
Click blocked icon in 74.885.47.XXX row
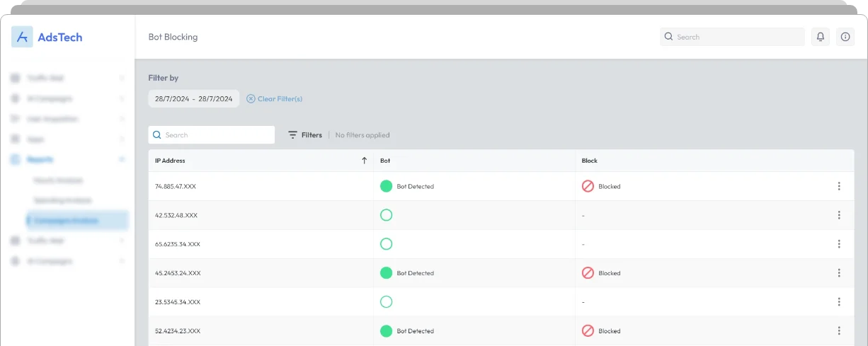coord(588,186)
